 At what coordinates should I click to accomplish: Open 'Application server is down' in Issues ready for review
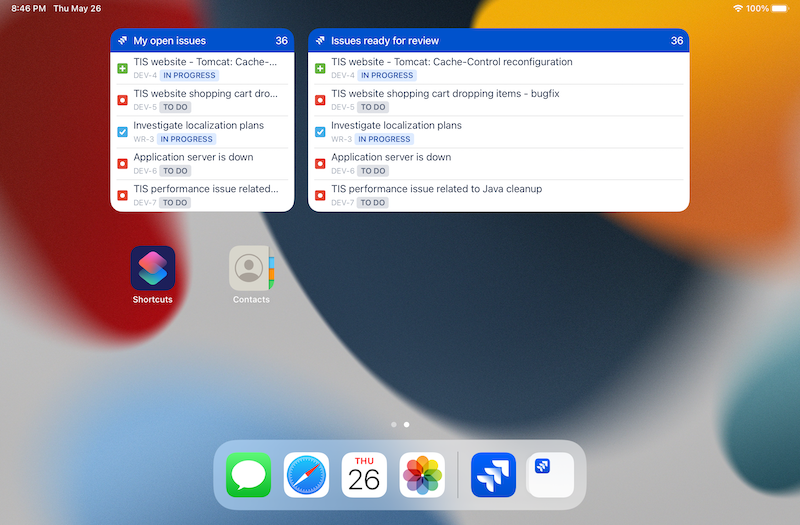(391, 157)
